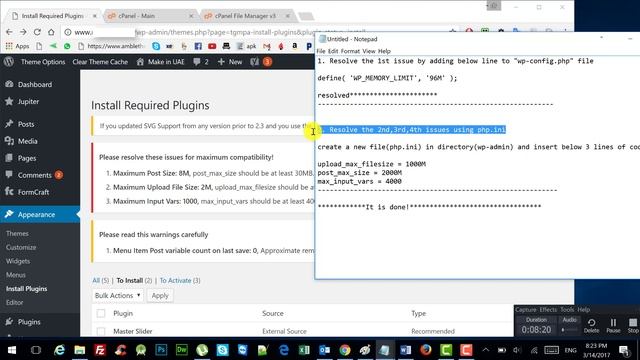Go back with Chrome's back arrow

[x=9, y=32]
